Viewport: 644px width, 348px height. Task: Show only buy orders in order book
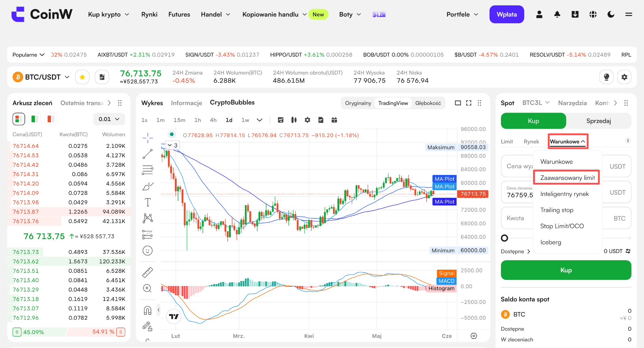click(35, 119)
